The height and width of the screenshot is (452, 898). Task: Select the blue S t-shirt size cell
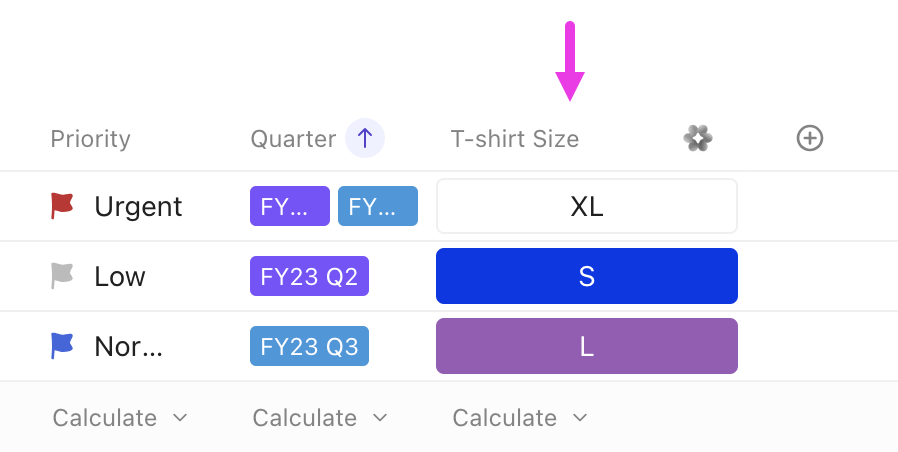tap(587, 276)
